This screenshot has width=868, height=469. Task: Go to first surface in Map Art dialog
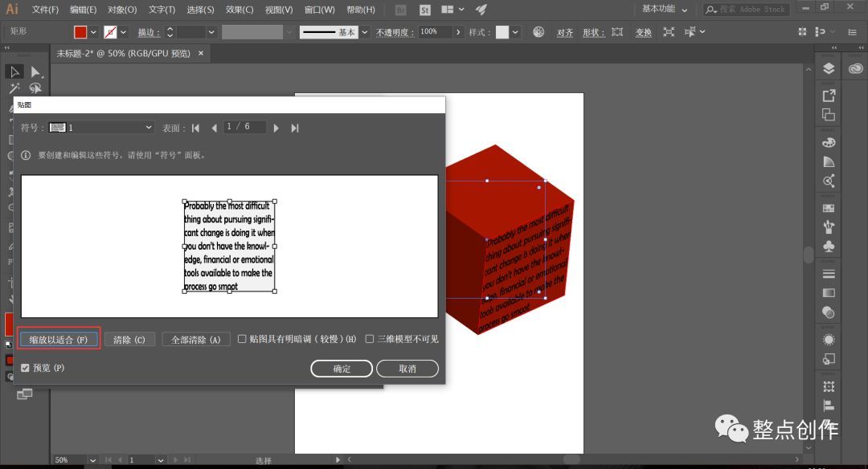pyautogui.click(x=195, y=128)
